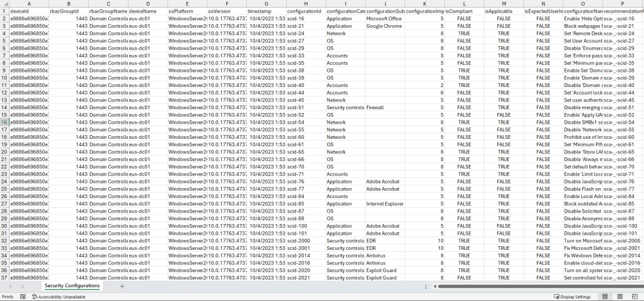This screenshot has height=301, width=644.
Task: Select cell with scid-2000 configurationId
Action: click(x=306, y=240)
